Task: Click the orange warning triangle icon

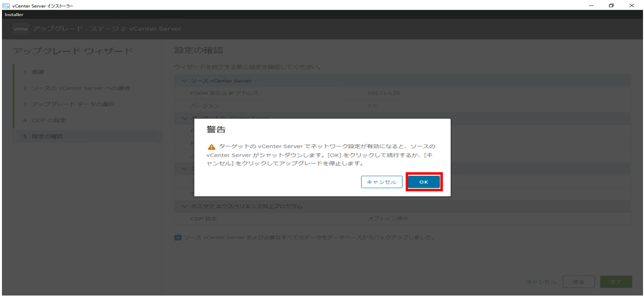Action: [211, 147]
